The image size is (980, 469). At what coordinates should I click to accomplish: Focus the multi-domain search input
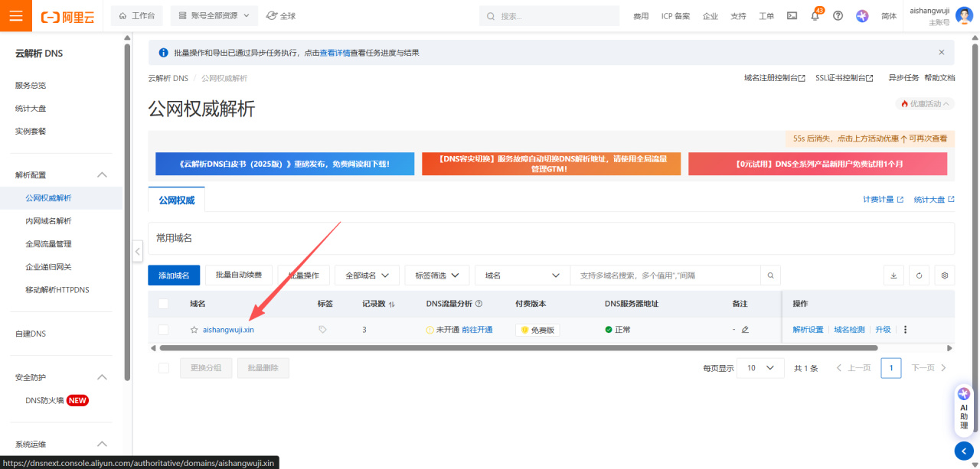(665, 275)
